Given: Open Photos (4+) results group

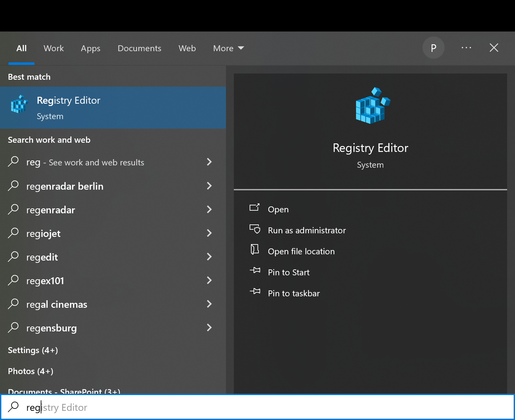Looking at the screenshot, I should (x=31, y=371).
